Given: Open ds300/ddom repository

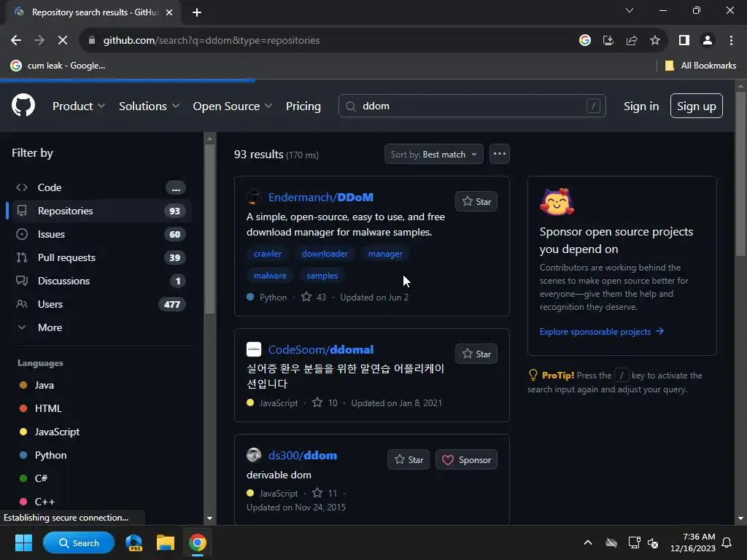Looking at the screenshot, I should 303,455.
